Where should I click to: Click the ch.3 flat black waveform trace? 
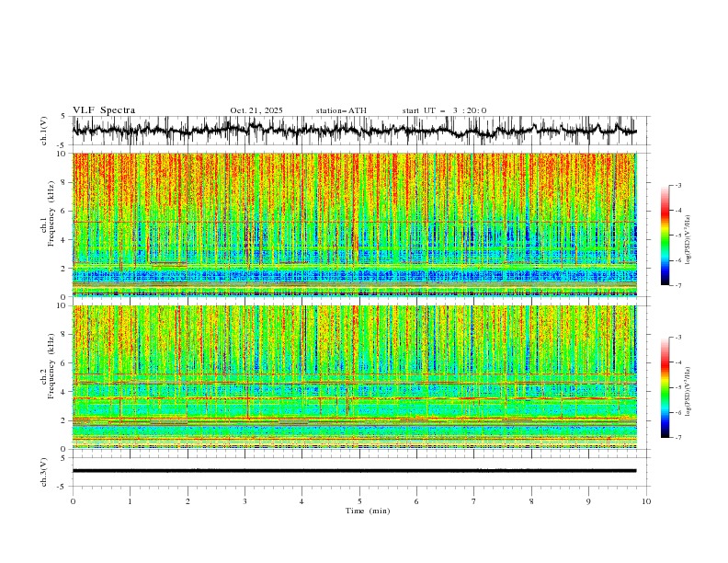point(354,471)
